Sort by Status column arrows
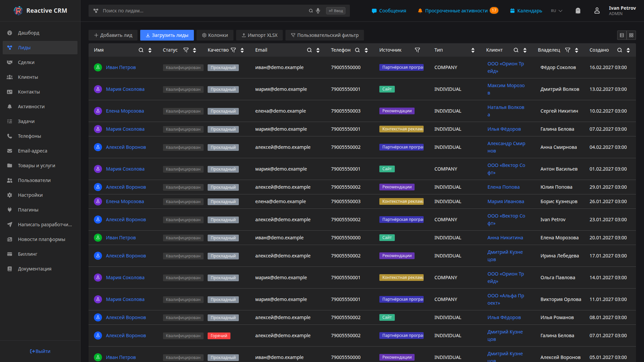 point(195,50)
